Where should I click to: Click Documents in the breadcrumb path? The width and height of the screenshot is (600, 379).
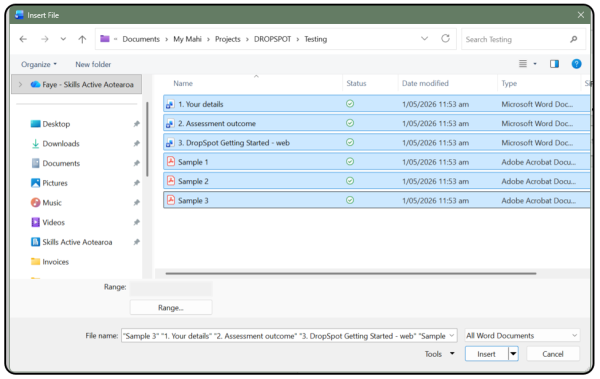[x=141, y=39]
